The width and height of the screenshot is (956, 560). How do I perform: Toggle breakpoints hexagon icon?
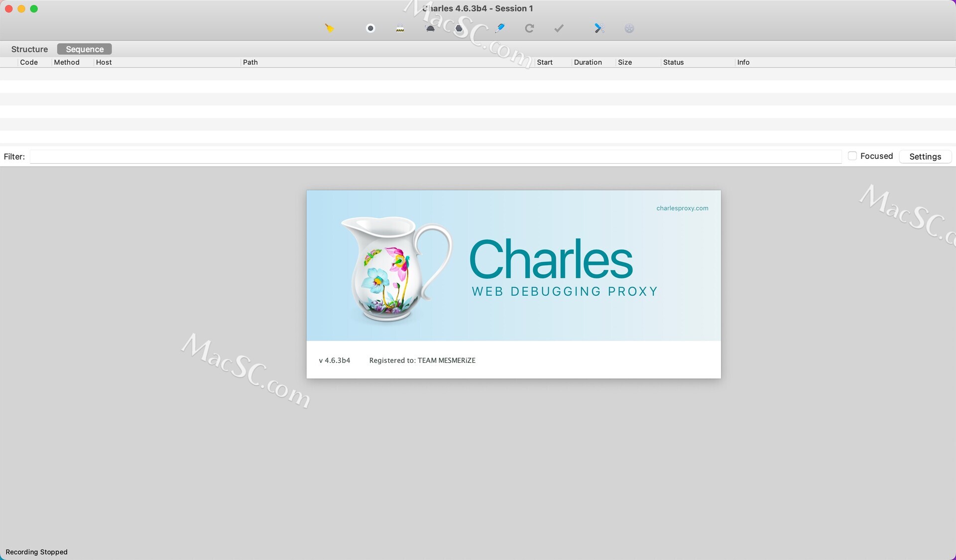[459, 28]
